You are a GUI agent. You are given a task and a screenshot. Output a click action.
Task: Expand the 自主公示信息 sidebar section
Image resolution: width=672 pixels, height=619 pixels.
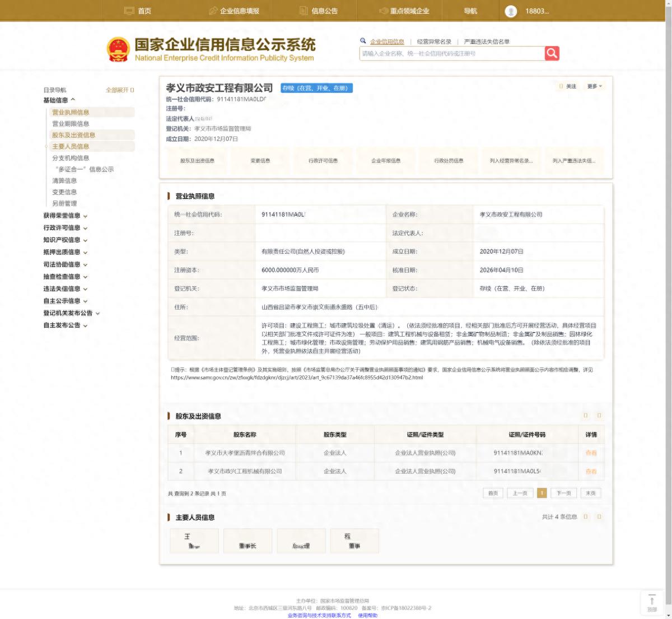pos(65,301)
